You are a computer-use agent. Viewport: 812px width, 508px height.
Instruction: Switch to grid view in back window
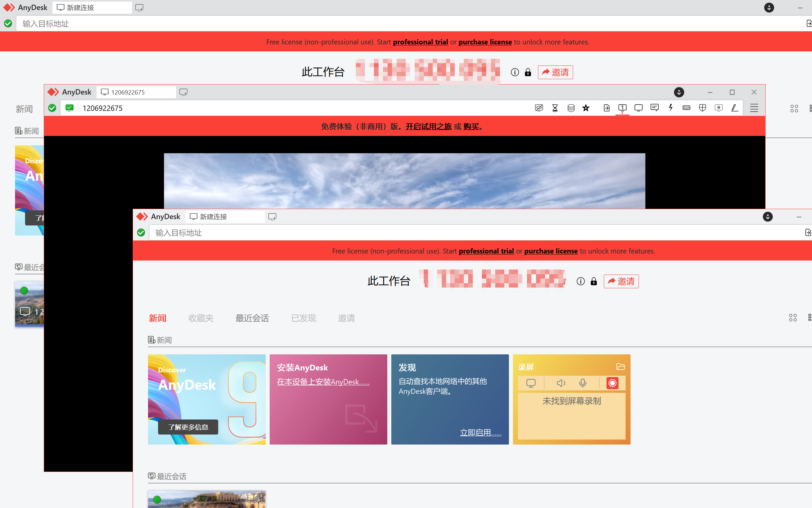click(794, 109)
